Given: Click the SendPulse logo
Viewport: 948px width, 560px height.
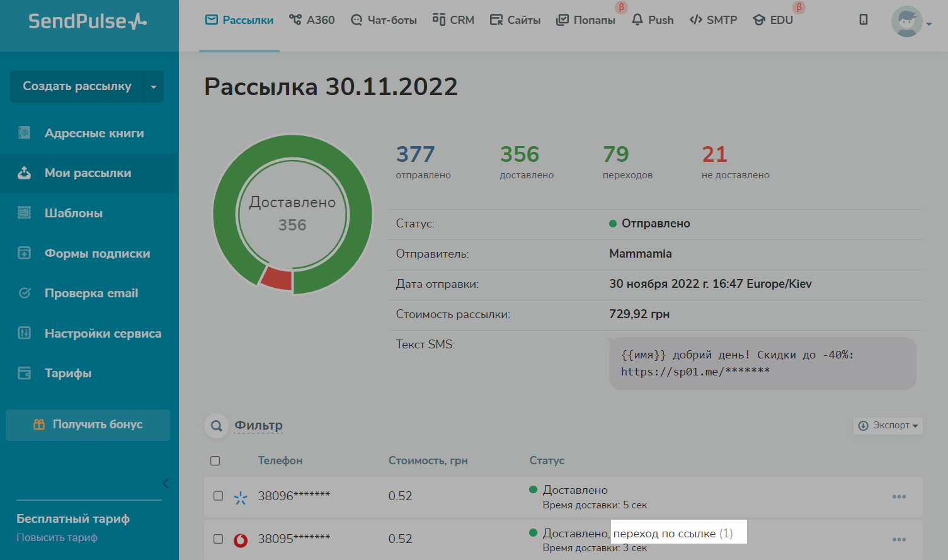Looking at the screenshot, I should click(x=88, y=21).
